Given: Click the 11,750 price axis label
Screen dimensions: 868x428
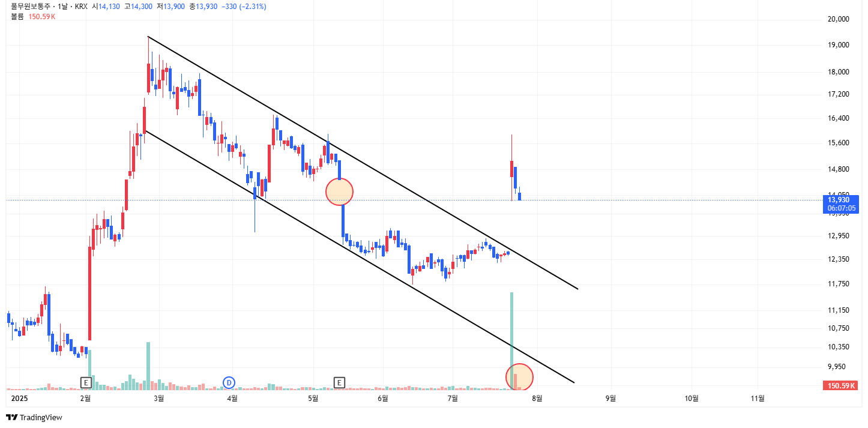Looking at the screenshot, I should pos(837,284).
